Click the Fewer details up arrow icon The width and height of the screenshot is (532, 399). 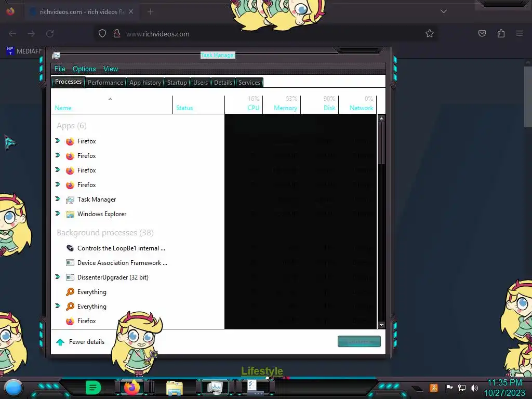60,342
